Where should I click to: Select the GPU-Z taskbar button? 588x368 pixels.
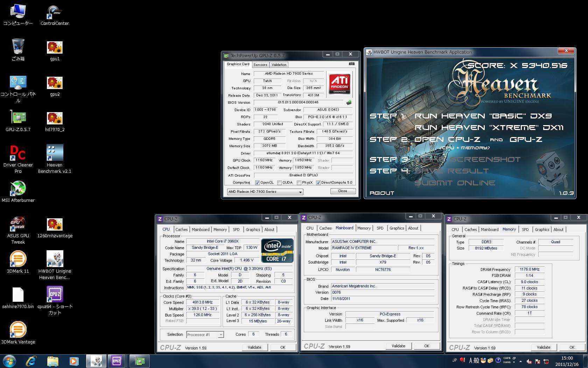[x=139, y=361]
